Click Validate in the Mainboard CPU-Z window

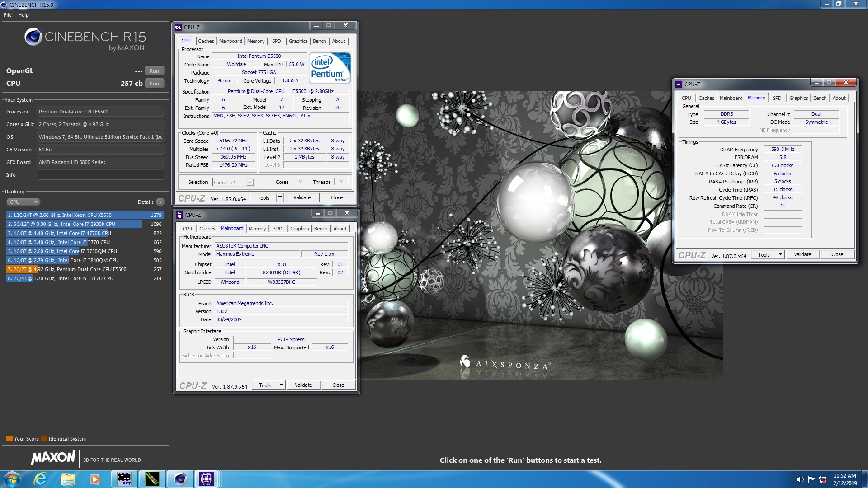[x=303, y=385]
